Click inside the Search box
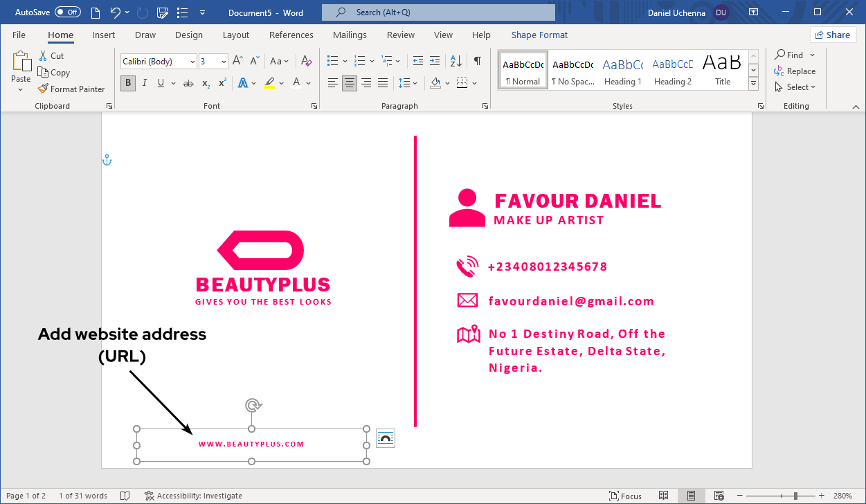The image size is (866, 504). 437,11
